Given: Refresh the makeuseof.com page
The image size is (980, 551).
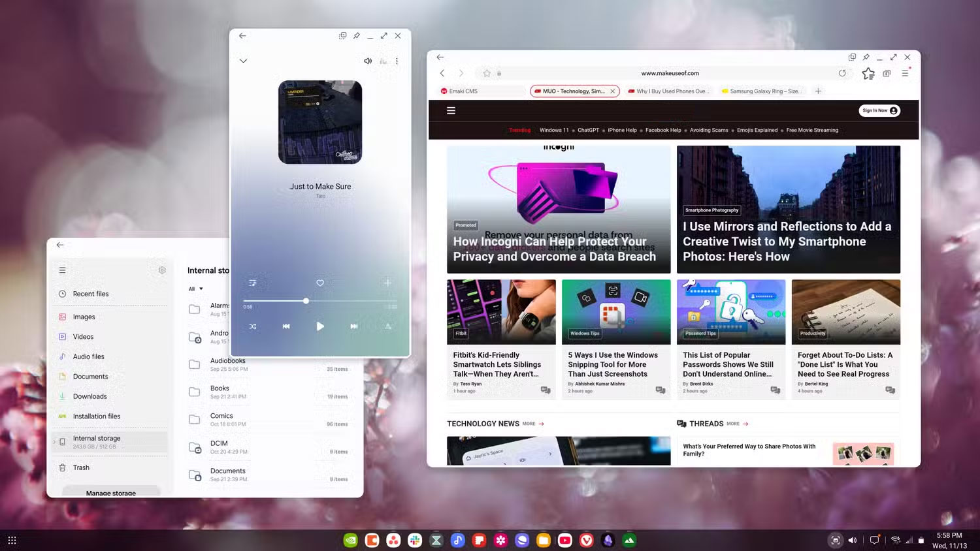Looking at the screenshot, I should click(x=843, y=73).
